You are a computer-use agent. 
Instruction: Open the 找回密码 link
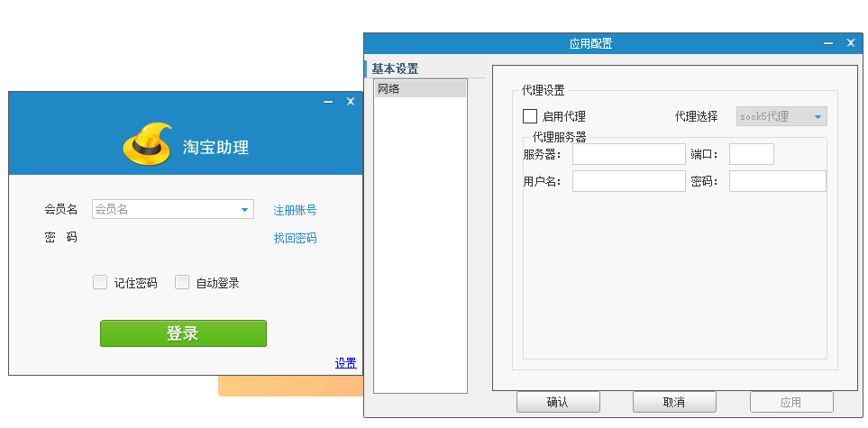[295, 238]
